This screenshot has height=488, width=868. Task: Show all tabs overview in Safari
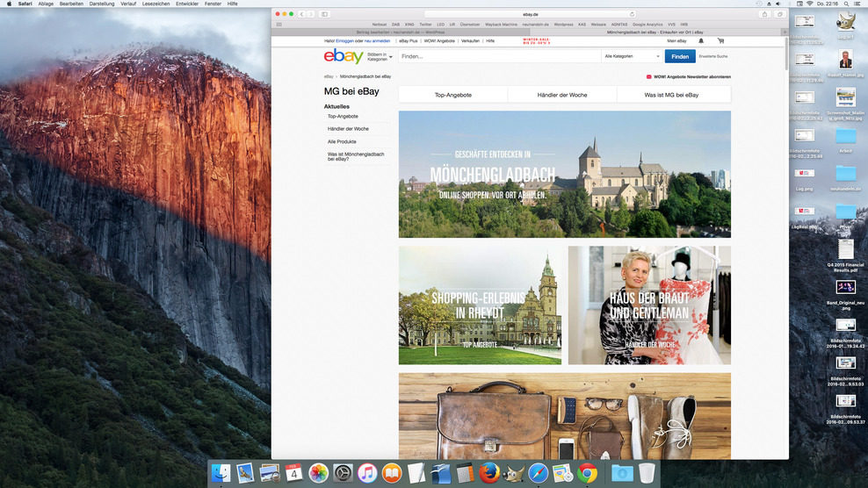[x=780, y=14]
